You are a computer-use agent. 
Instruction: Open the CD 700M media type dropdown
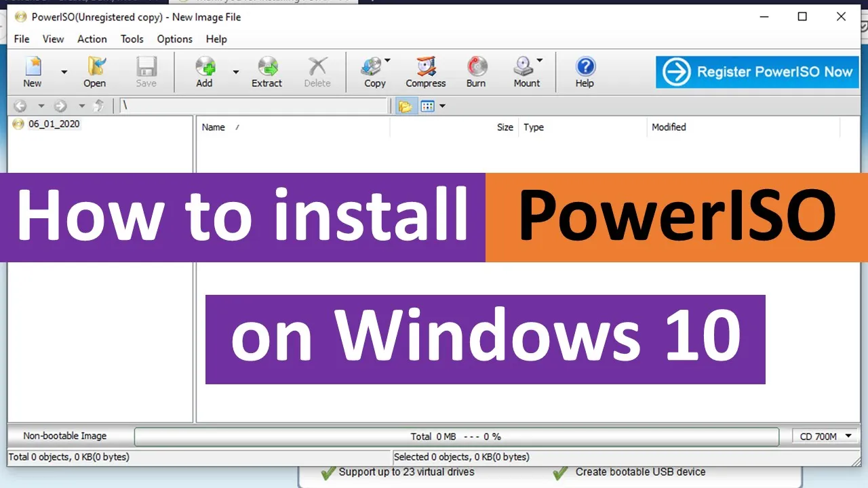tap(825, 436)
